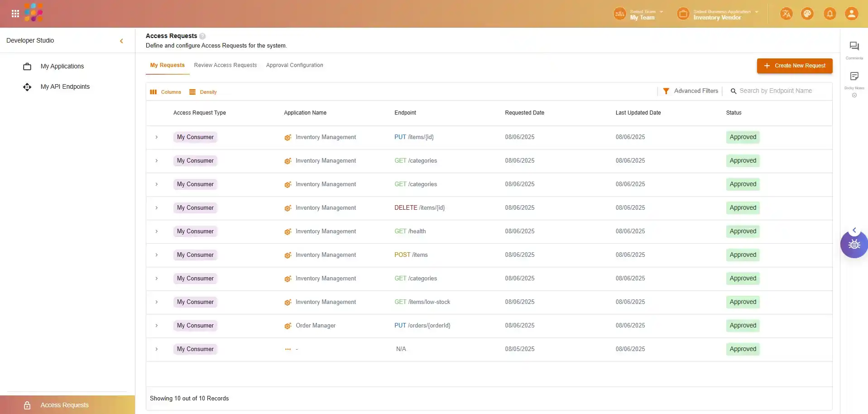The height and width of the screenshot is (414, 868).
Task: Expand the DELETE /items/{id} request row
Action: coord(157,208)
